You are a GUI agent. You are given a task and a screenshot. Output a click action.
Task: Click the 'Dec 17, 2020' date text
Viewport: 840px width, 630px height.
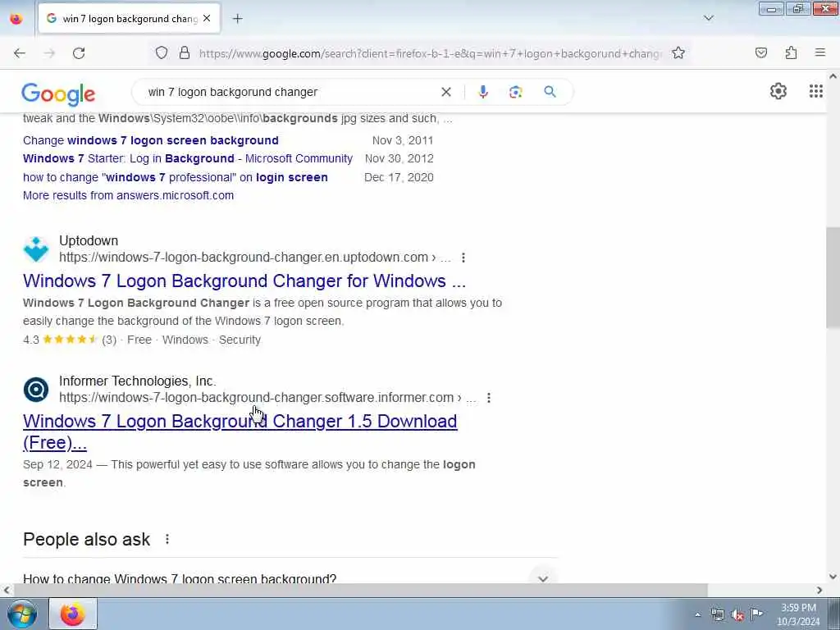coord(399,177)
